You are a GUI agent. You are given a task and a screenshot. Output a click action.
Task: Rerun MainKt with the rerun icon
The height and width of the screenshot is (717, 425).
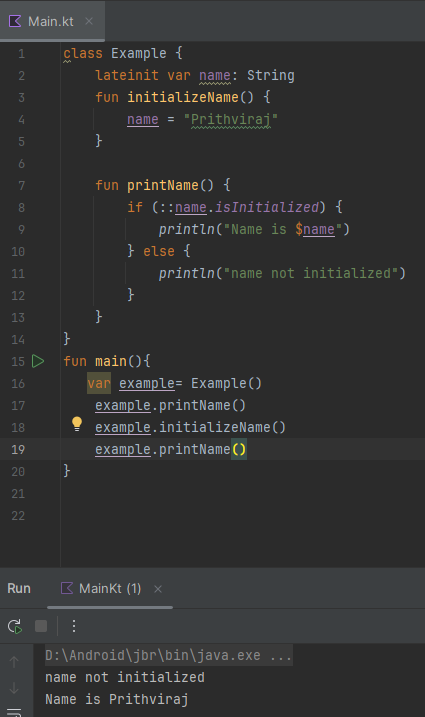[15, 626]
